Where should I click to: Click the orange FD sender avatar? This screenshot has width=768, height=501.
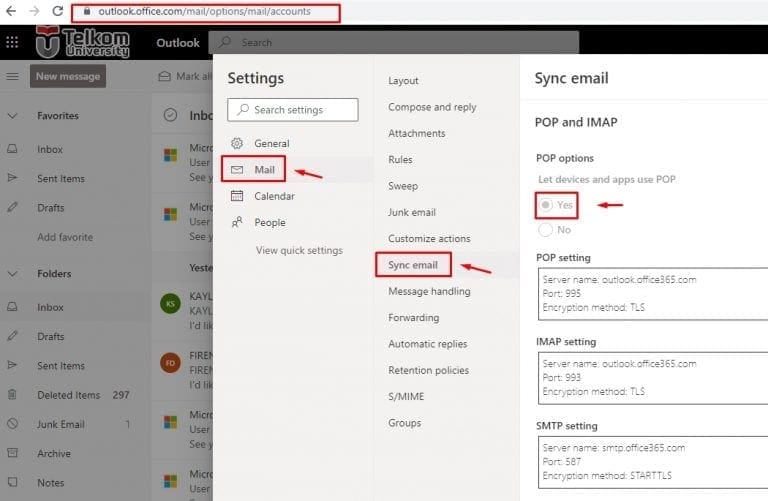point(170,363)
